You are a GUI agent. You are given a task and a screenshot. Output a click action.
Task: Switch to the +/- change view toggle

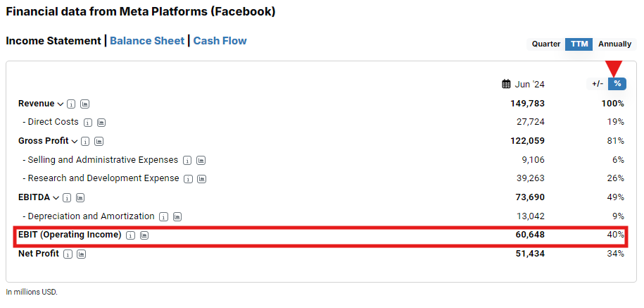click(x=597, y=84)
